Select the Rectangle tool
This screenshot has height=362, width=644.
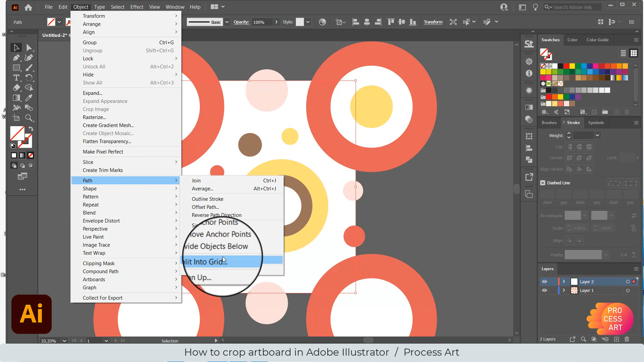point(16,68)
